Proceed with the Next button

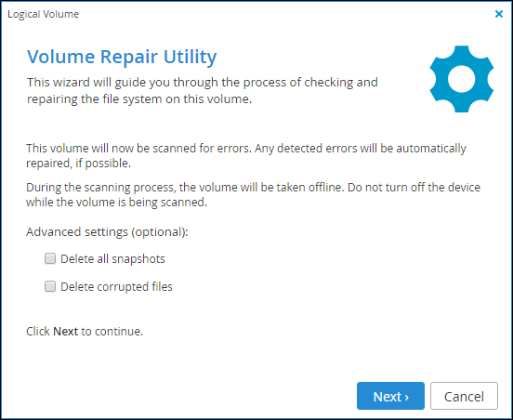[390, 396]
